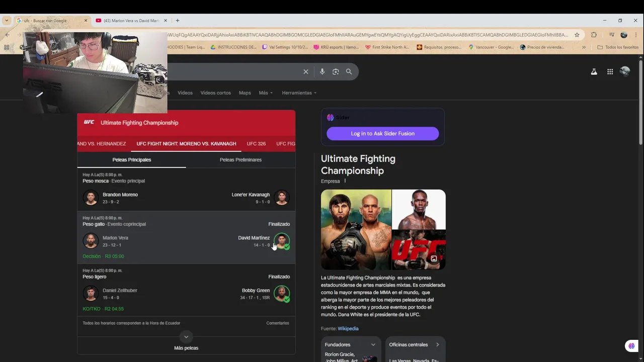Click the 'Más peleas' link
The height and width of the screenshot is (362, 644).
(x=186, y=348)
